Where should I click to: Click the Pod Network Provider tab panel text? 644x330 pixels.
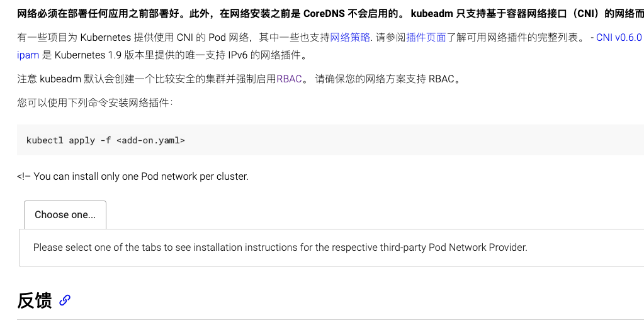click(280, 248)
